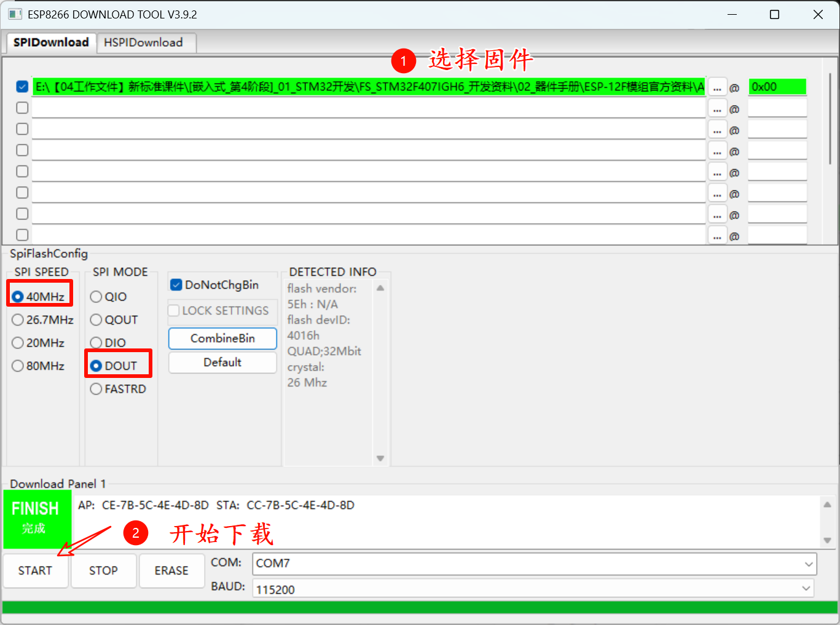Uncheck the first firmware file checkbox

[22, 87]
